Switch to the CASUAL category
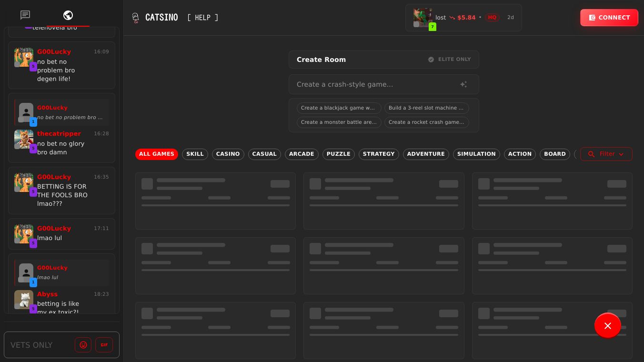This screenshot has height=362, width=644. pyautogui.click(x=264, y=154)
